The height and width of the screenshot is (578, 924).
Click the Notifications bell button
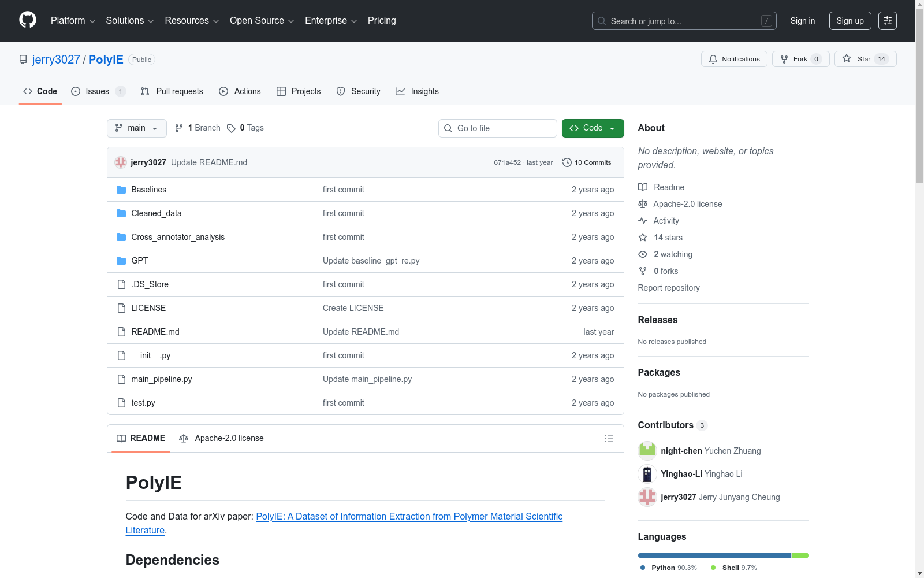(x=734, y=59)
